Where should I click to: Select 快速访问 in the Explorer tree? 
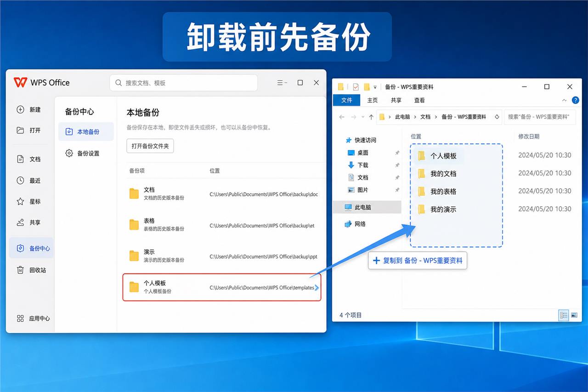click(x=362, y=140)
